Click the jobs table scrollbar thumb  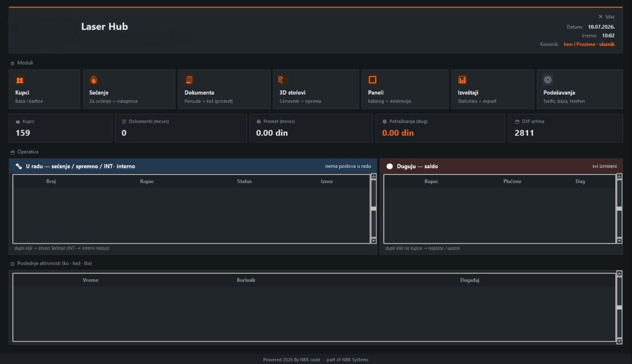[374, 209]
